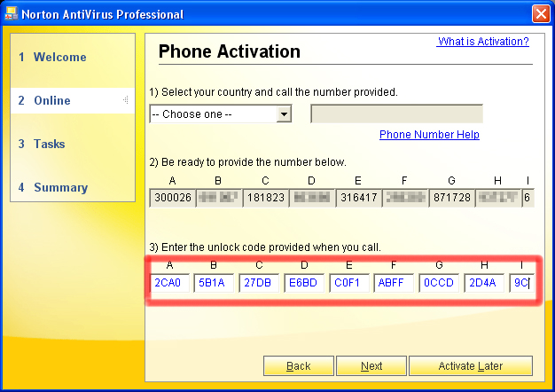The height and width of the screenshot is (392, 555).
Task: Click the phone number display field
Action: pyautogui.click(x=396, y=114)
